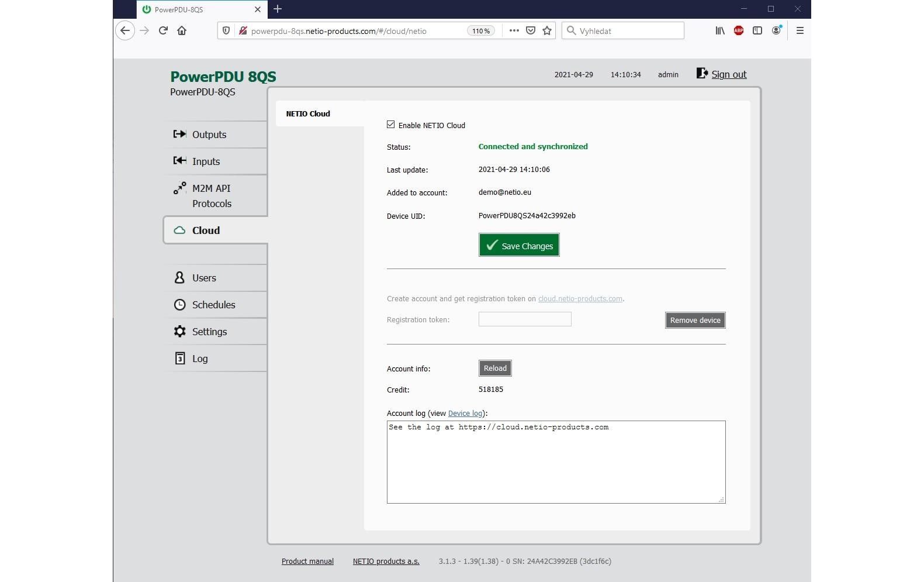Click the insecure connection padlock icon
Viewport: 924px width, 582px height.
click(x=243, y=31)
